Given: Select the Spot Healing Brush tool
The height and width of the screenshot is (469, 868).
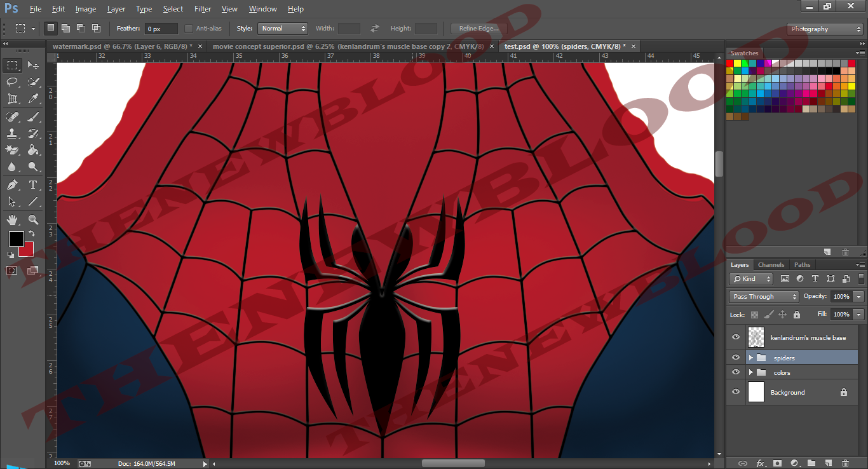Looking at the screenshot, I should [12, 117].
